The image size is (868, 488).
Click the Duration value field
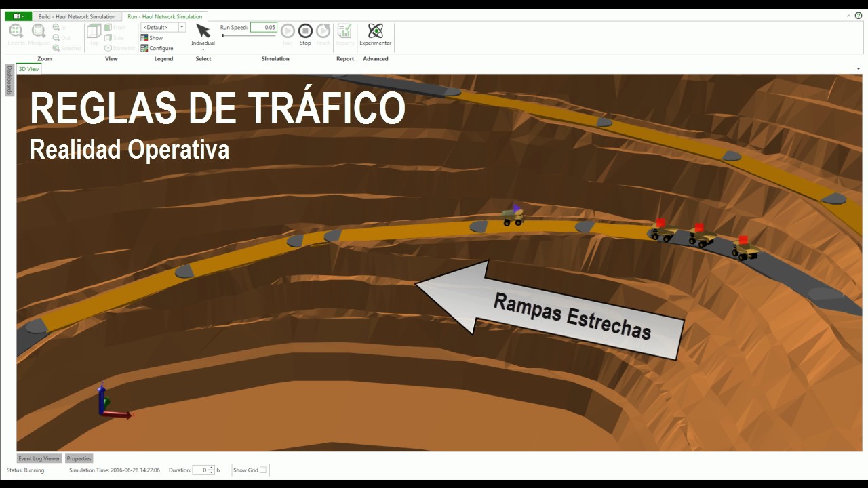[x=200, y=470]
